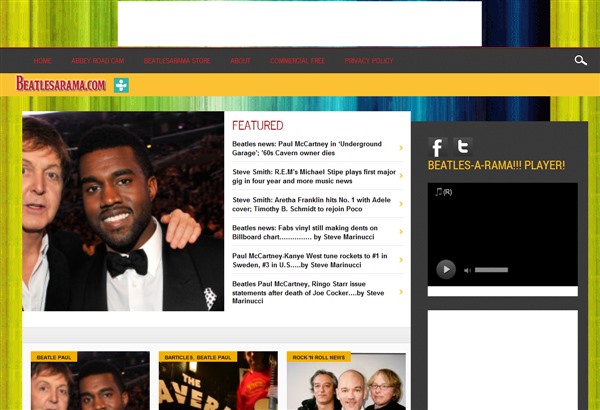Click the music note icon in player
Screen dimensions: 600x410
(x=439, y=191)
